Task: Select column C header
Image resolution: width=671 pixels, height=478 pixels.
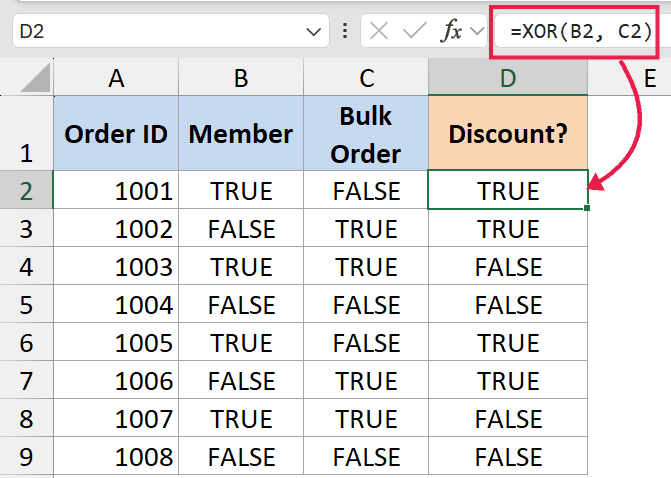Action: 366,77
